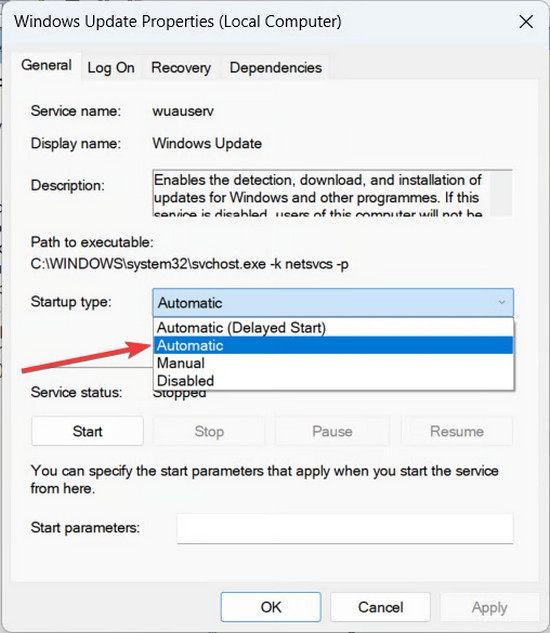The width and height of the screenshot is (550, 633).
Task: Start the Windows Update service
Action: [87, 431]
